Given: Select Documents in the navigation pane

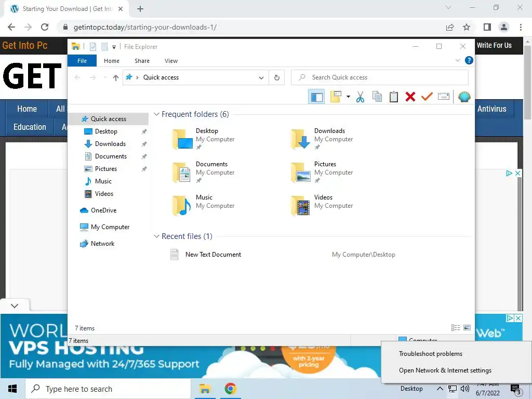Looking at the screenshot, I should coord(111,156).
